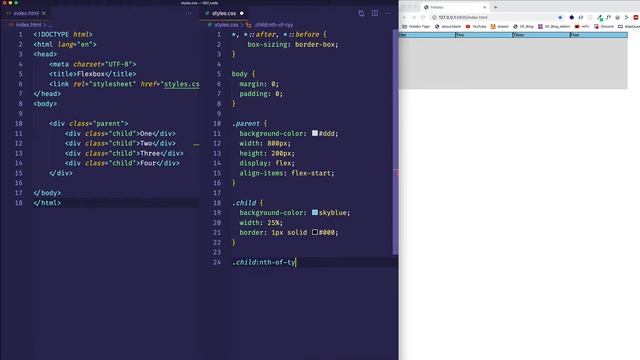Click 'box-sizing: border-box;' on line 2

pos(293,44)
